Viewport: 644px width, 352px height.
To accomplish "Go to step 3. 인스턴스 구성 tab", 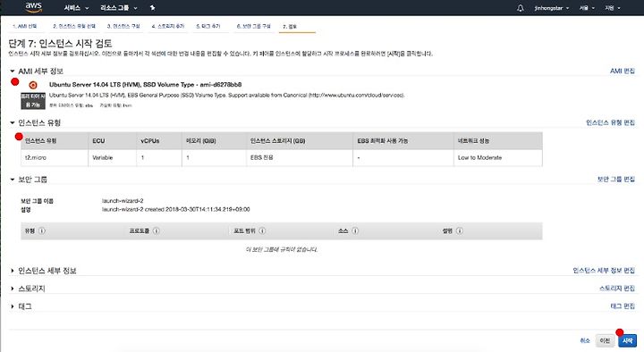I will tap(123, 26).
